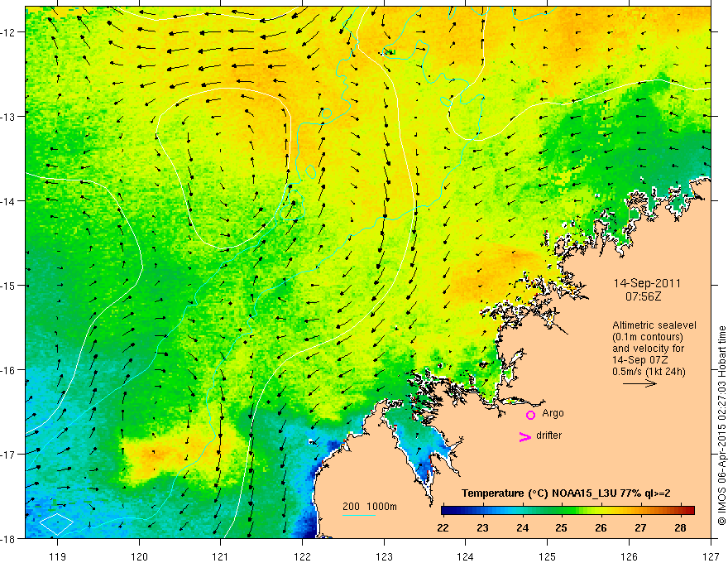Image resolution: width=728 pixels, height=563 pixels.
Task: Click the (0.1m contours) text line
Action: [x=648, y=337]
